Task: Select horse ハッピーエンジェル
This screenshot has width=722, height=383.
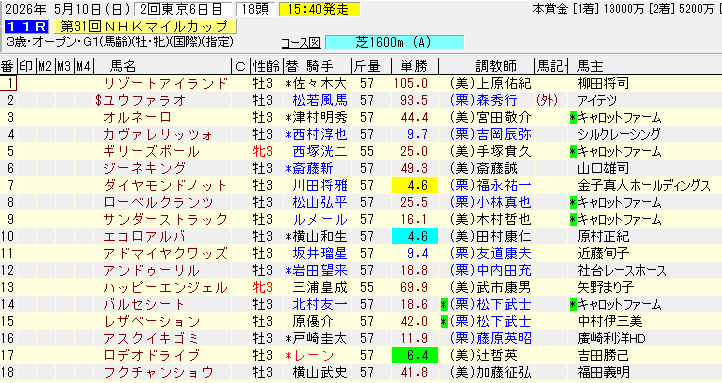Action: 165,288
